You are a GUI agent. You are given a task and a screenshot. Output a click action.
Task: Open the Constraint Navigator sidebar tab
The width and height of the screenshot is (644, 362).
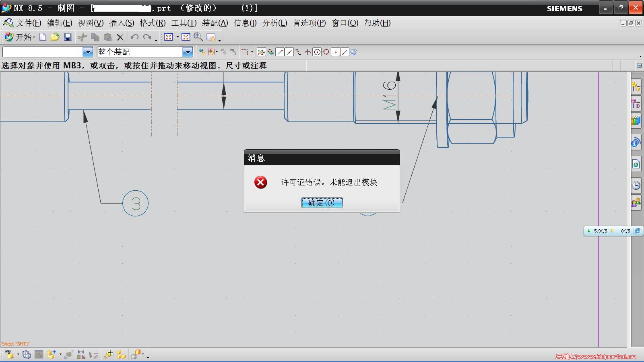[636, 104]
